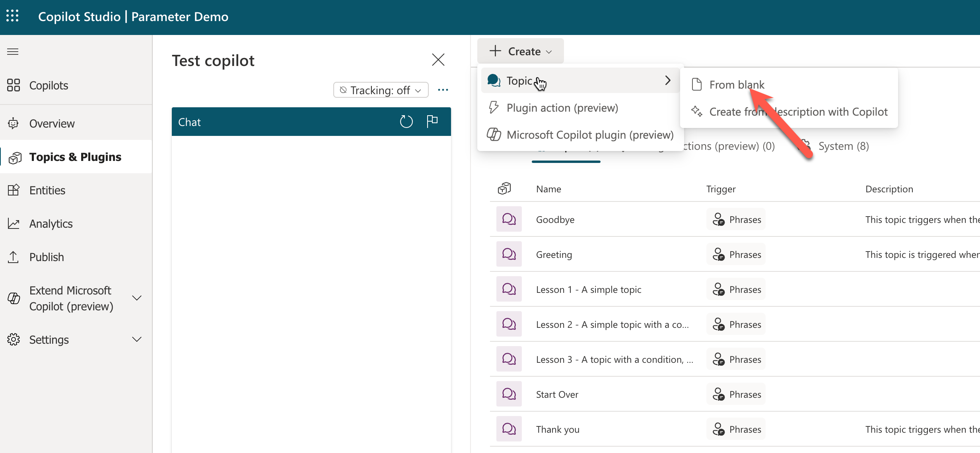Reset the chat conversation with refresh icon
Screen dimensions: 980x453
[x=406, y=122]
